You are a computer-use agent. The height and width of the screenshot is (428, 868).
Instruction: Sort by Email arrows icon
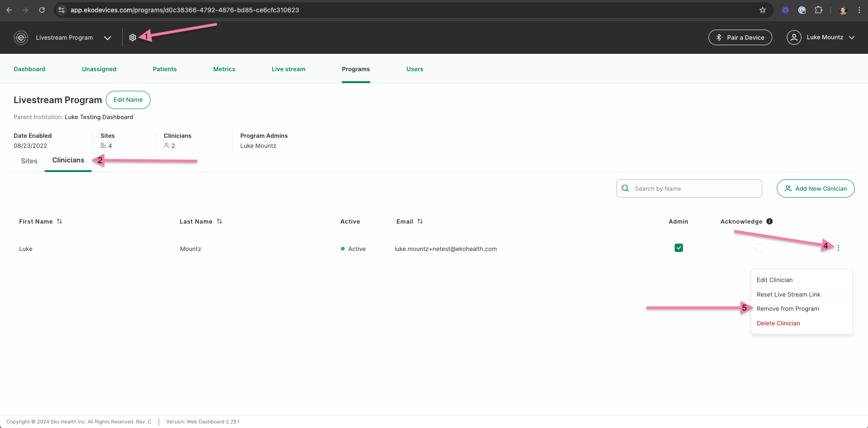[x=420, y=221]
